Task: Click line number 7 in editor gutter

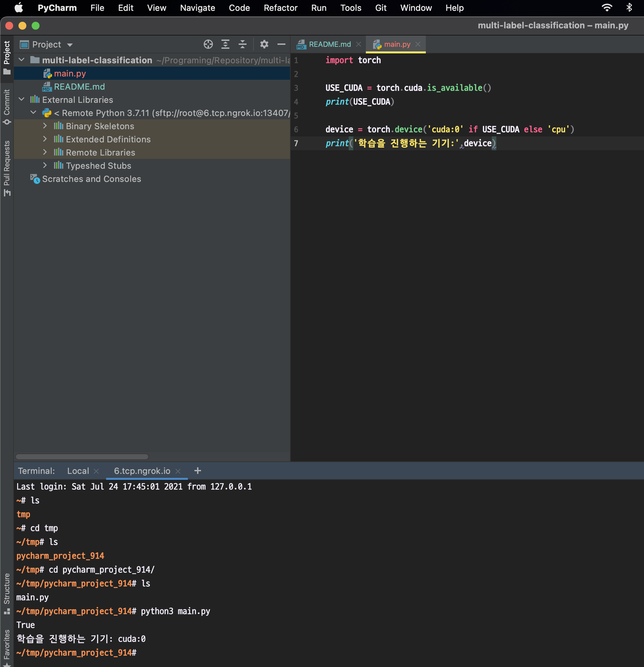Action: click(x=296, y=143)
